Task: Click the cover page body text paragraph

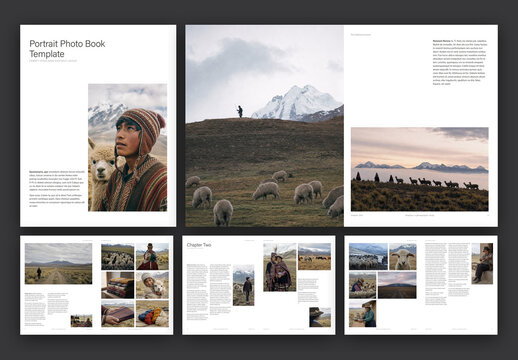Action: click(57, 189)
